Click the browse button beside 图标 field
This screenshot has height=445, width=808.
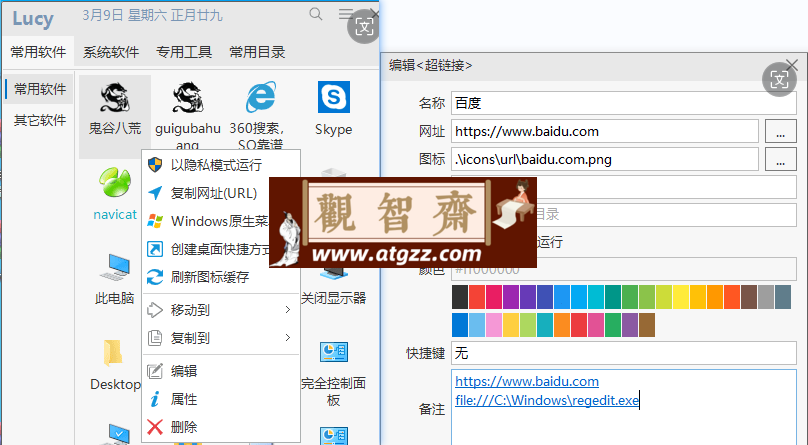(x=780, y=159)
